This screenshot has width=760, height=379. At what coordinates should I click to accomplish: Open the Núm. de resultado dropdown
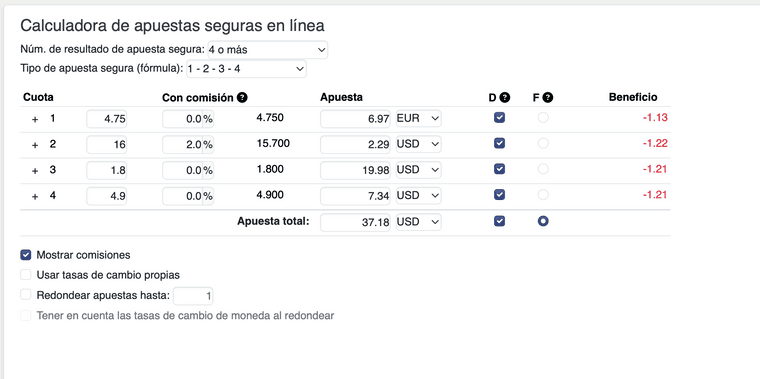[x=268, y=50]
